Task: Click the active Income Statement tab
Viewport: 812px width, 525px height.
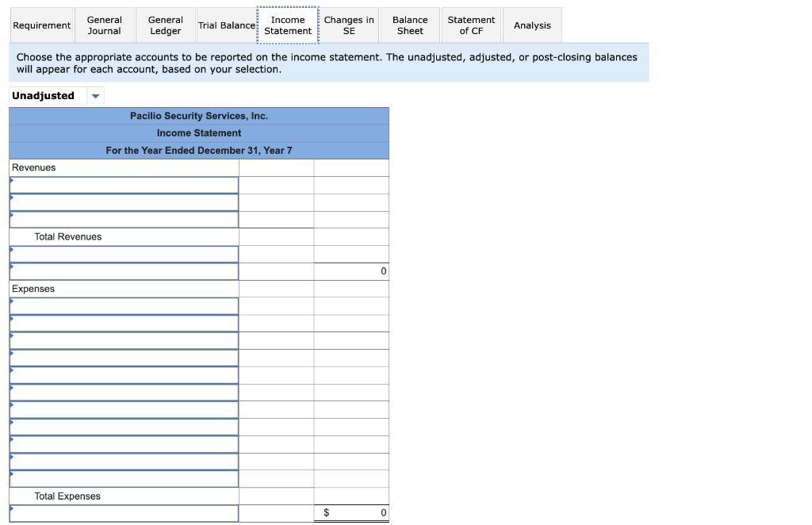Action: [288, 25]
